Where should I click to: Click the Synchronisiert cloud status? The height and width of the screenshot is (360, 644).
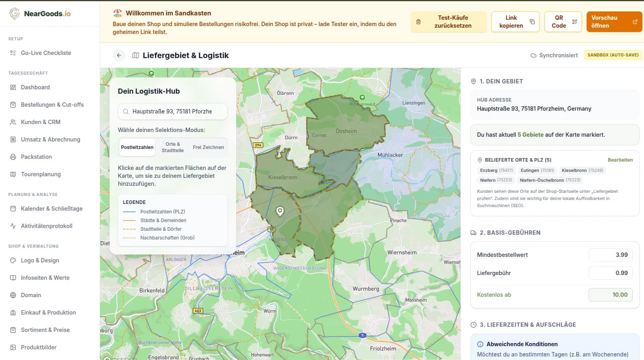(554, 55)
